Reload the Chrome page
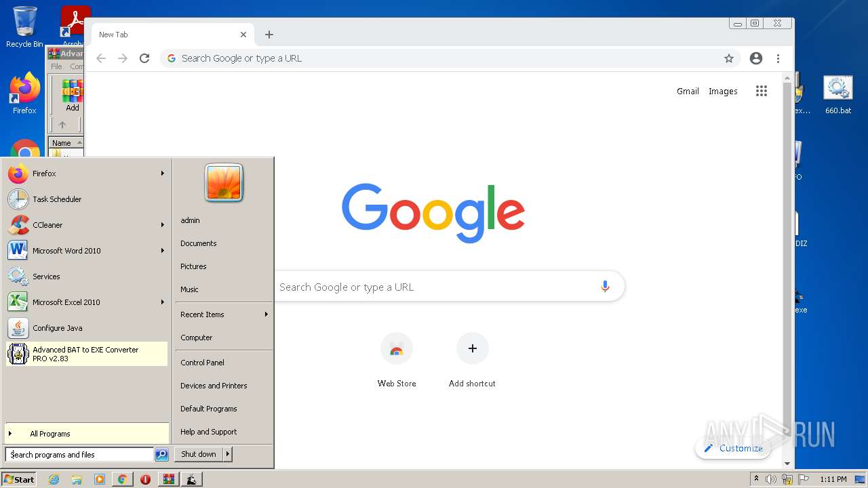868x488 pixels. click(x=144, y=58)
